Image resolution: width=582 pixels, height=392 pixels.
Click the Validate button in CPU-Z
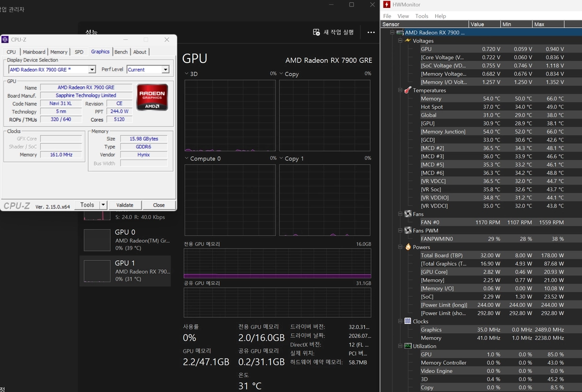[x=125, y=205]
